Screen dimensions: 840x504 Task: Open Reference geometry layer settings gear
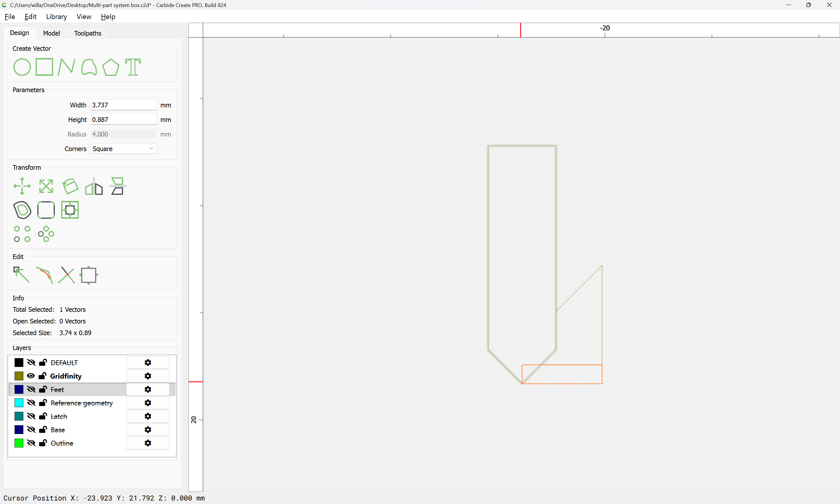(x=148, y=403)
